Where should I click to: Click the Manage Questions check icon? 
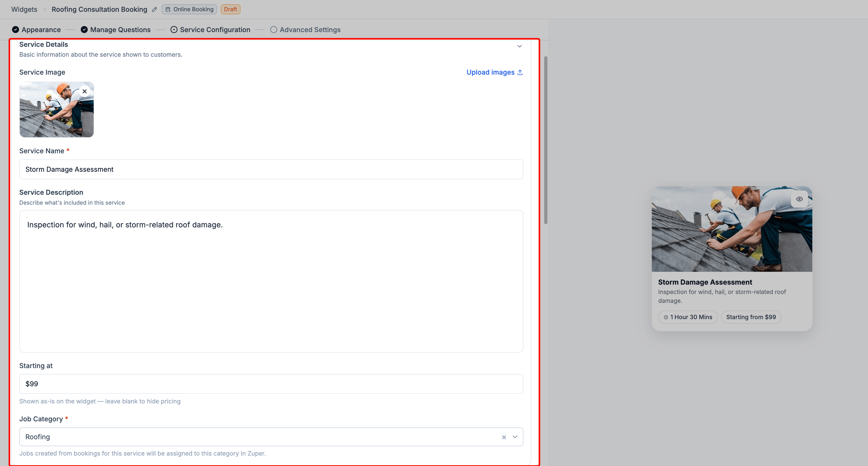pyautogui.click(x=84, y=30)
